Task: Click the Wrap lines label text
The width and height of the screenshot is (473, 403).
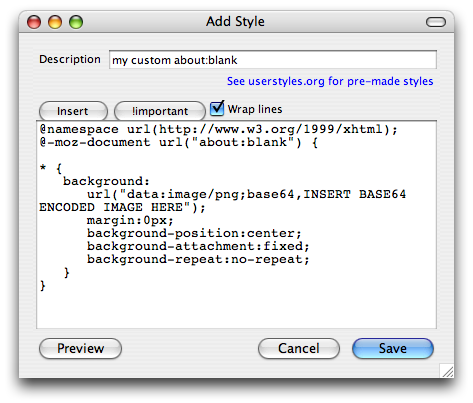Action: point(255,109)
